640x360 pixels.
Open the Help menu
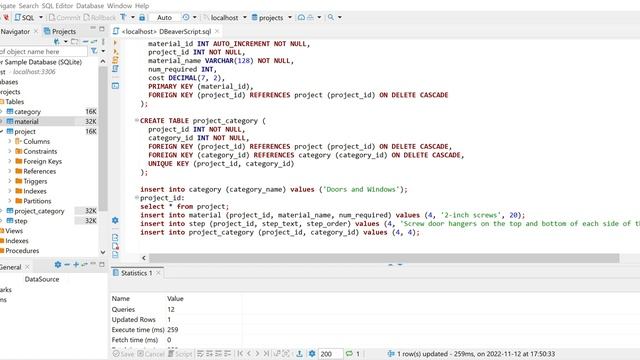(x=142, y=6)
